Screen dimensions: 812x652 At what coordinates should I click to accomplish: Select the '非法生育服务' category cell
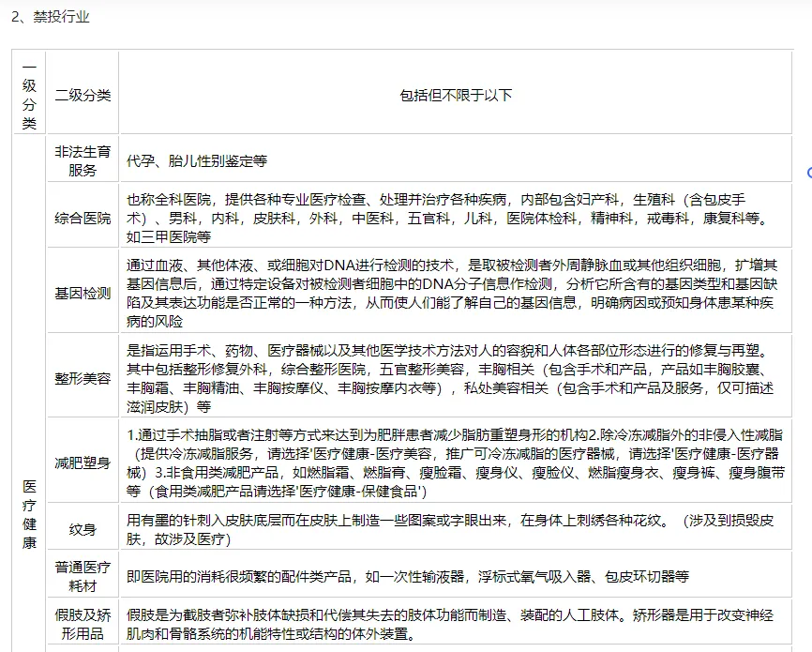pyautogui.click(x=83, y=159)
